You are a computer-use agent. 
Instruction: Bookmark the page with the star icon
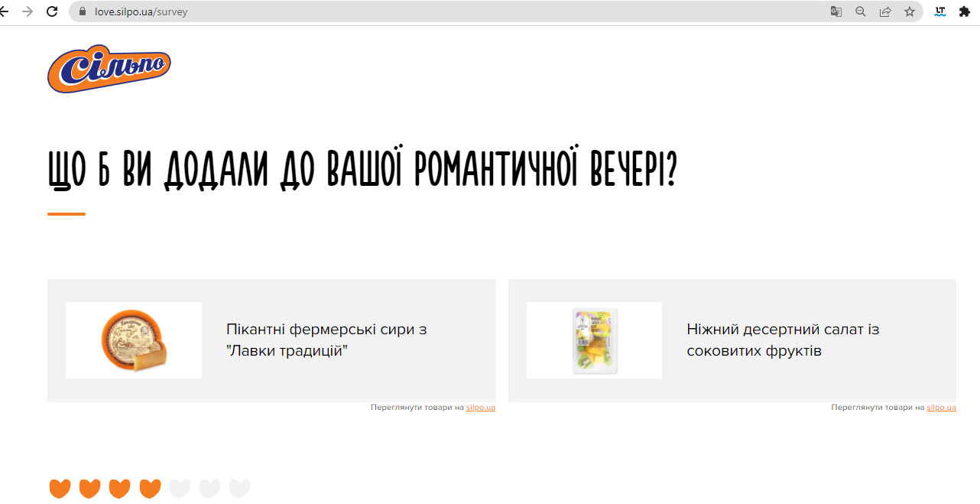910,11
